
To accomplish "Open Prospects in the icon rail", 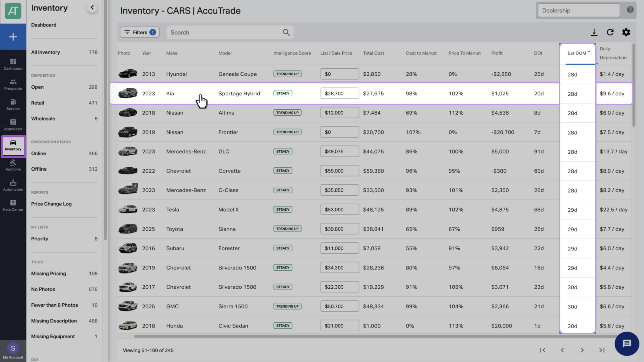I will pos(13,84).
